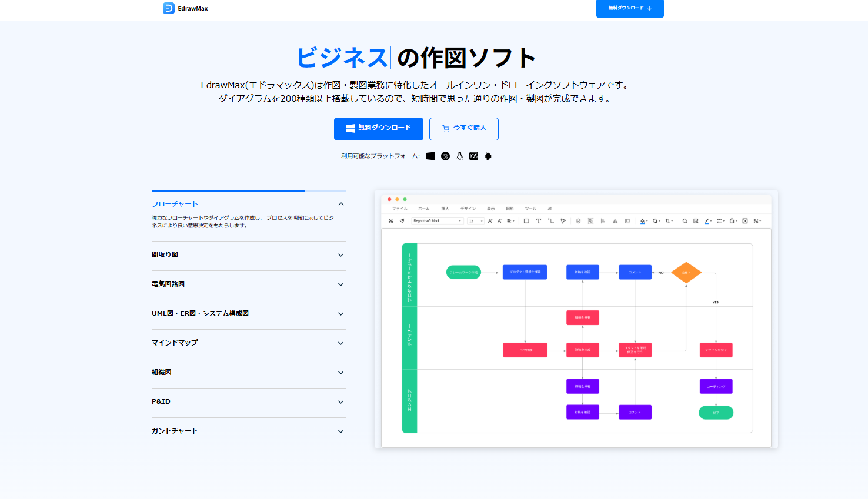Click the hero 無料ダウンロード button with Windows logo
Screen dimensions: 868x499
point(379,129)
